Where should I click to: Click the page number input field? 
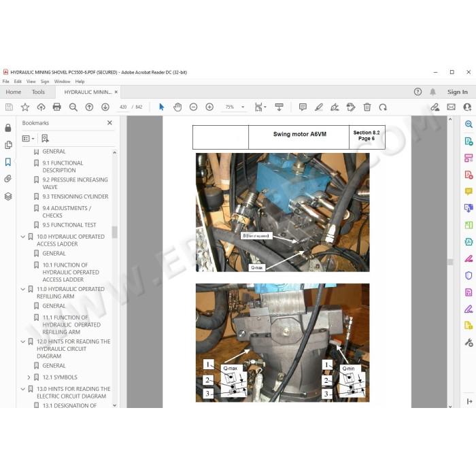click(x=123, y=107)
